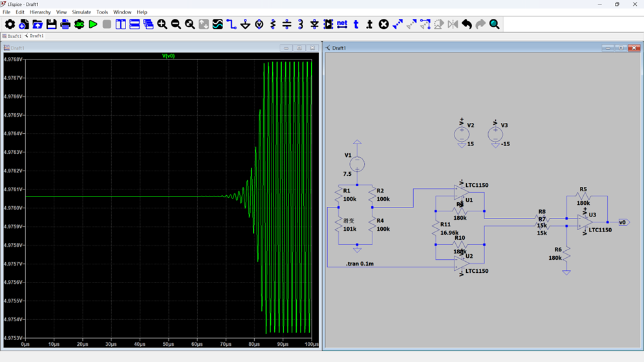Add text comment with the 't' icon

coord(356,24)
